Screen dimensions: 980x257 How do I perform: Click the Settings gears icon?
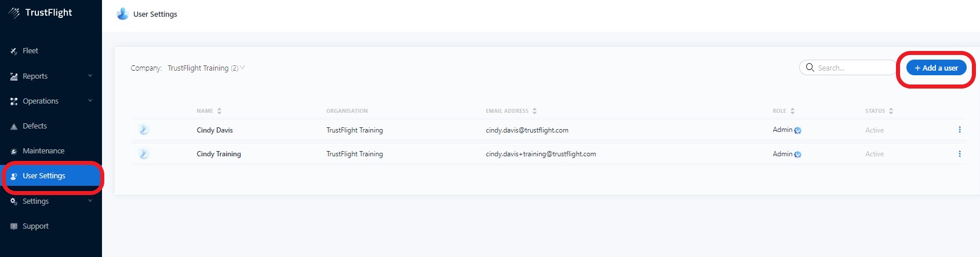pos(14,201)
